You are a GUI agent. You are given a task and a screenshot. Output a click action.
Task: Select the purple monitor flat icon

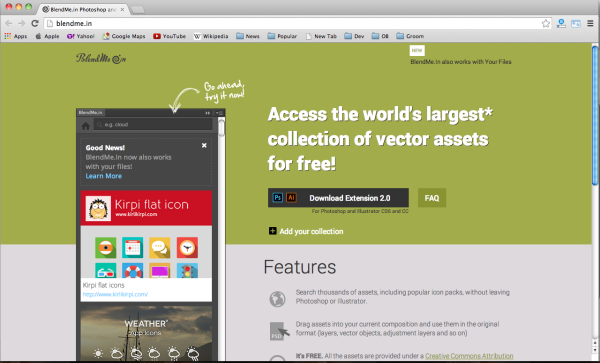click(160, 270)
